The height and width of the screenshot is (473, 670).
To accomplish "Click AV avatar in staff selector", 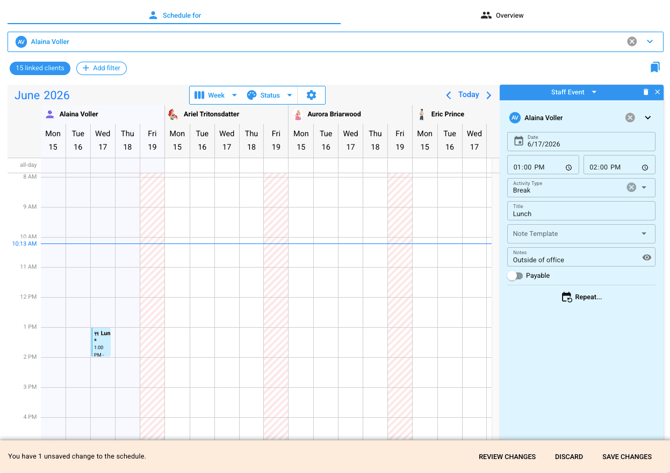I will [21, 41].
